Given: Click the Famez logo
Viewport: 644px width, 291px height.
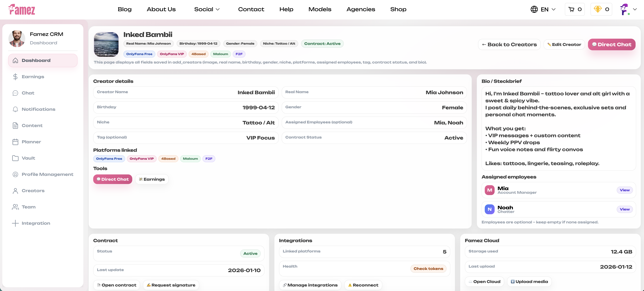Looking at the screenshot, I should (x=22, y=9).
